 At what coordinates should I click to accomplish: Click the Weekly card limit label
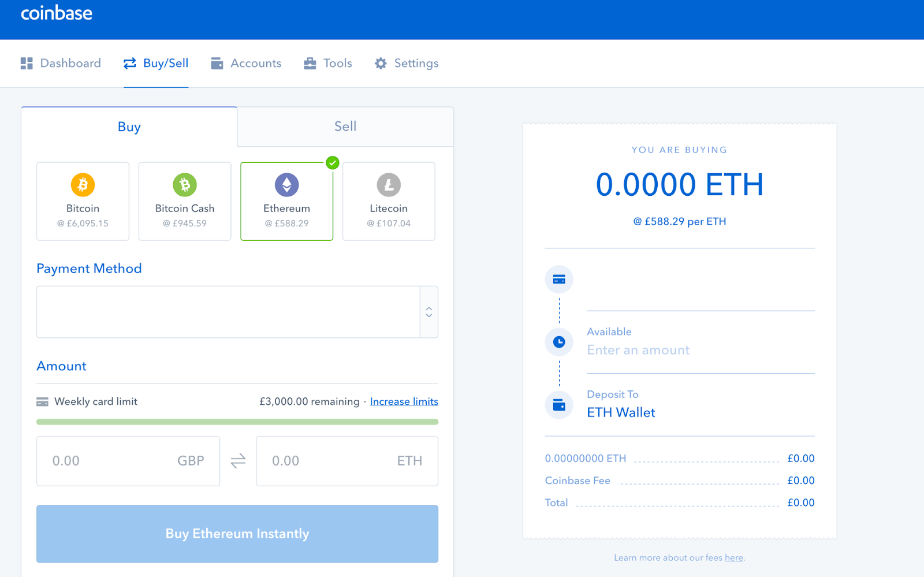(x=96, y=401)
